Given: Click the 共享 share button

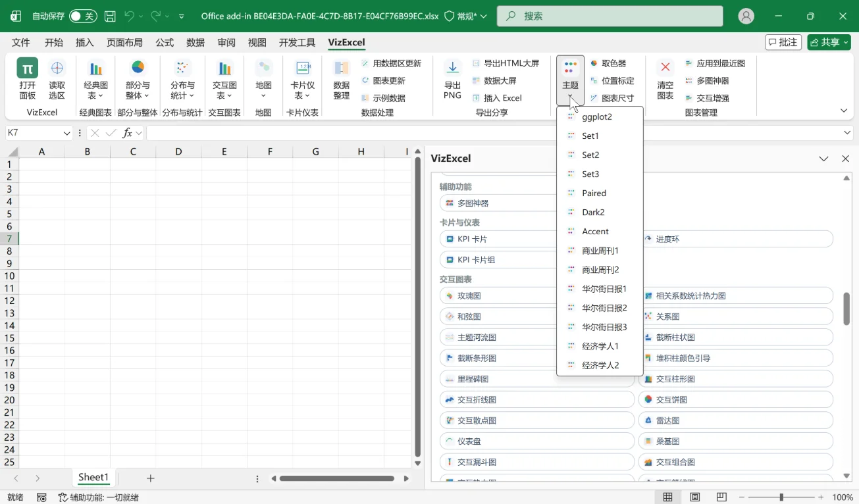Looking at the screenshot, I should click(829, 42).
